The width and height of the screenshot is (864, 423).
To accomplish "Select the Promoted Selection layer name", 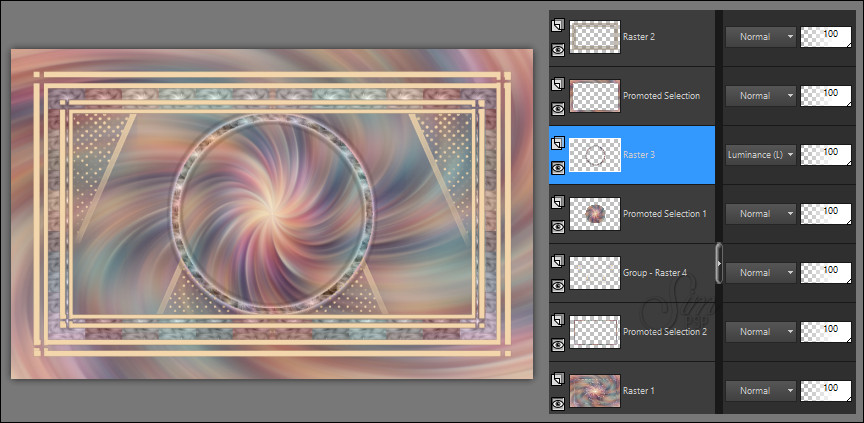I will (x=661, y=96).
